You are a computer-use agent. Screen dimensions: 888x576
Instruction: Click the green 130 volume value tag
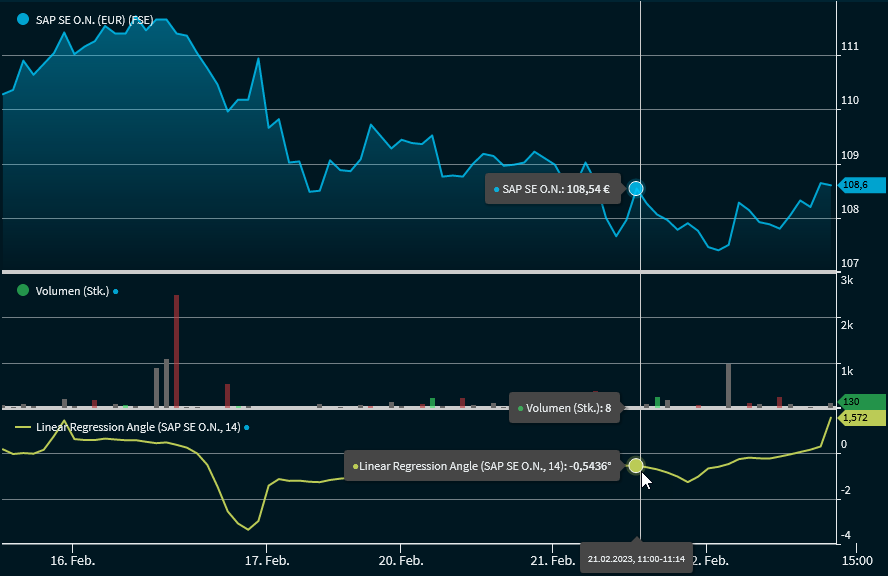point(862,401)
